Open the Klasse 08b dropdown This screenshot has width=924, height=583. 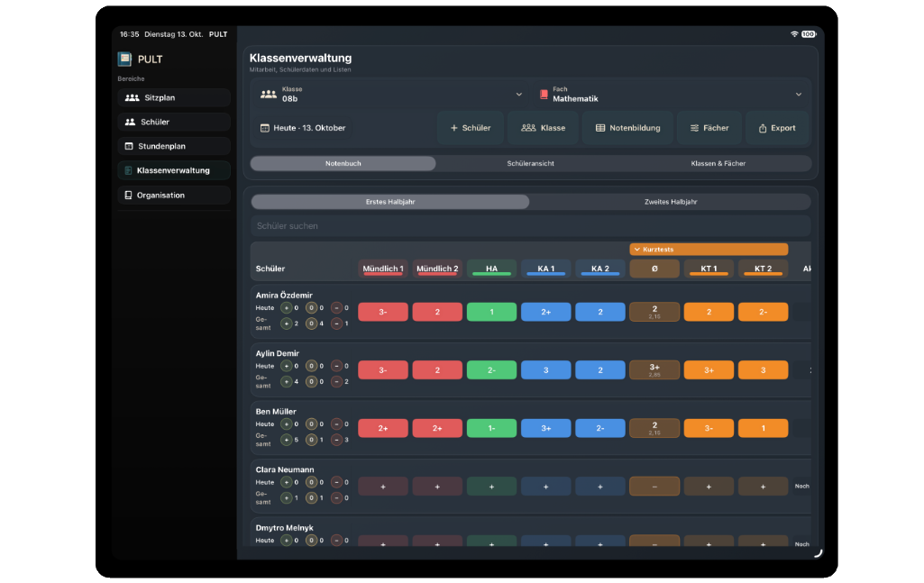[392, 95]
